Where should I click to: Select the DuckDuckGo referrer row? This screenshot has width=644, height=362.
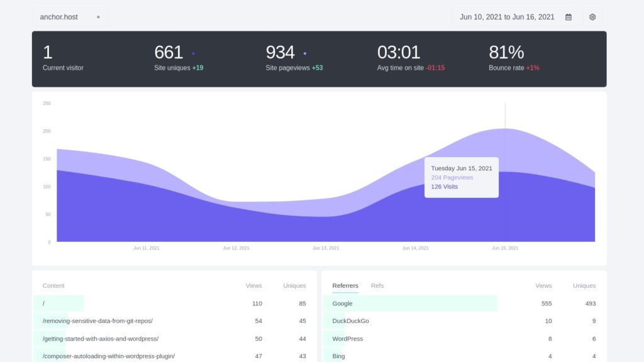[x=350, y=321]
